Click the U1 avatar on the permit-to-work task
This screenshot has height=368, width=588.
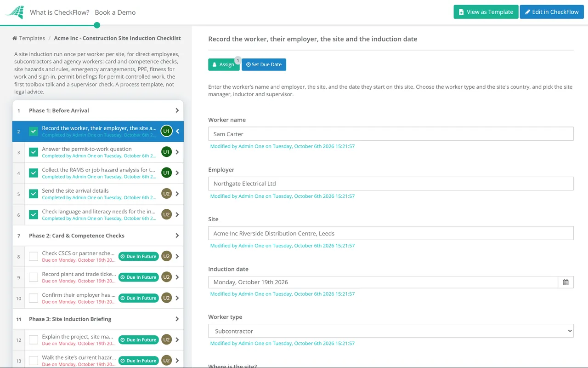(166, 152)
